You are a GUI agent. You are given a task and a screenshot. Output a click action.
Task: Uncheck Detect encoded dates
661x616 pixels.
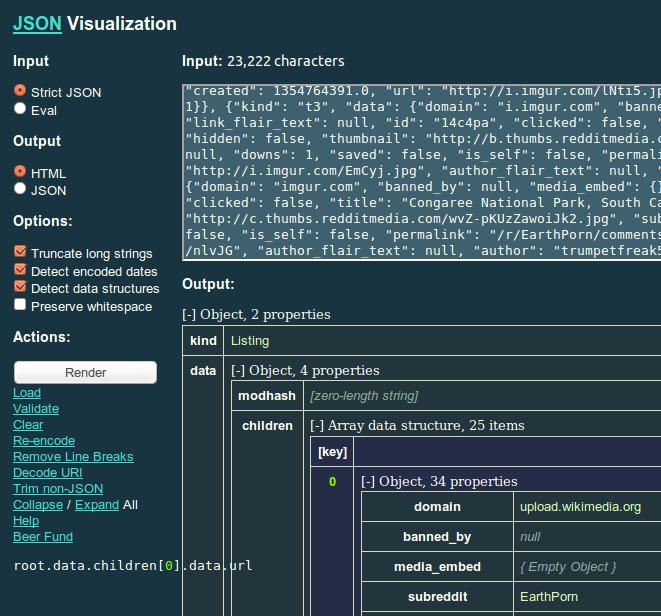click(x=20, y=269)
